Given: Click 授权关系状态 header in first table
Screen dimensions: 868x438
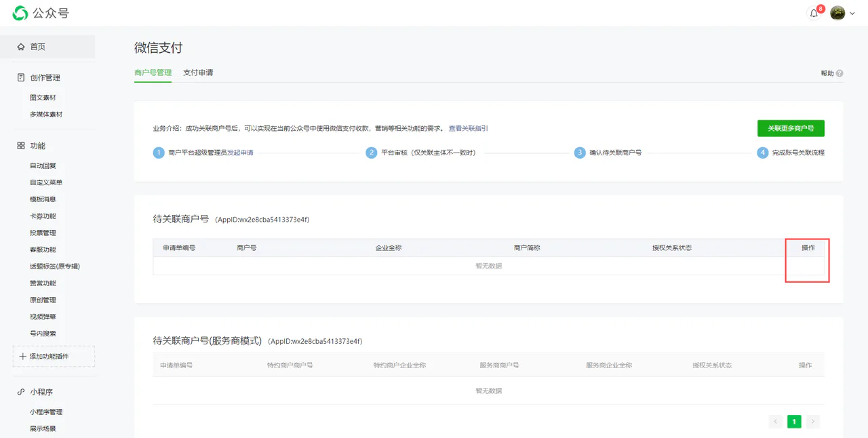Looking at the screenshot, I should (x=672, y=247).
